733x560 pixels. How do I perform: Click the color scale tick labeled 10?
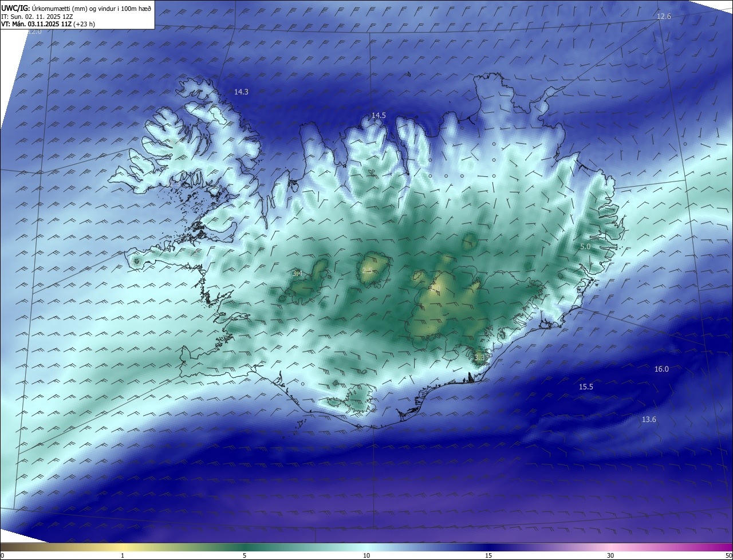click(366, 555)
